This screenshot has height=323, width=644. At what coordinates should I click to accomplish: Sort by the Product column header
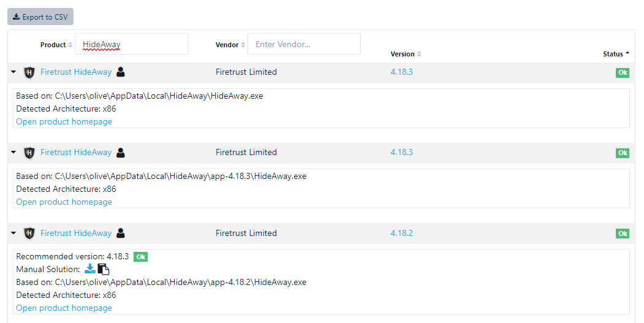point(56,45)
